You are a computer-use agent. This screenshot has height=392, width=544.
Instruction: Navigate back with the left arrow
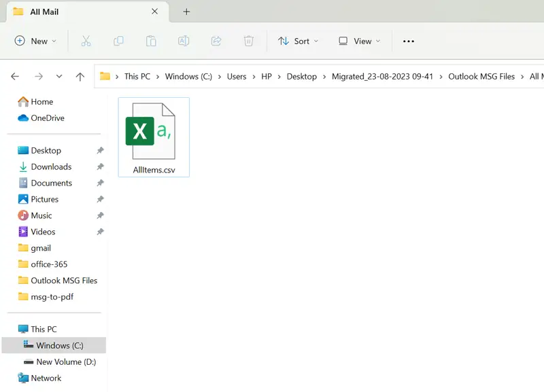[15, 77]
